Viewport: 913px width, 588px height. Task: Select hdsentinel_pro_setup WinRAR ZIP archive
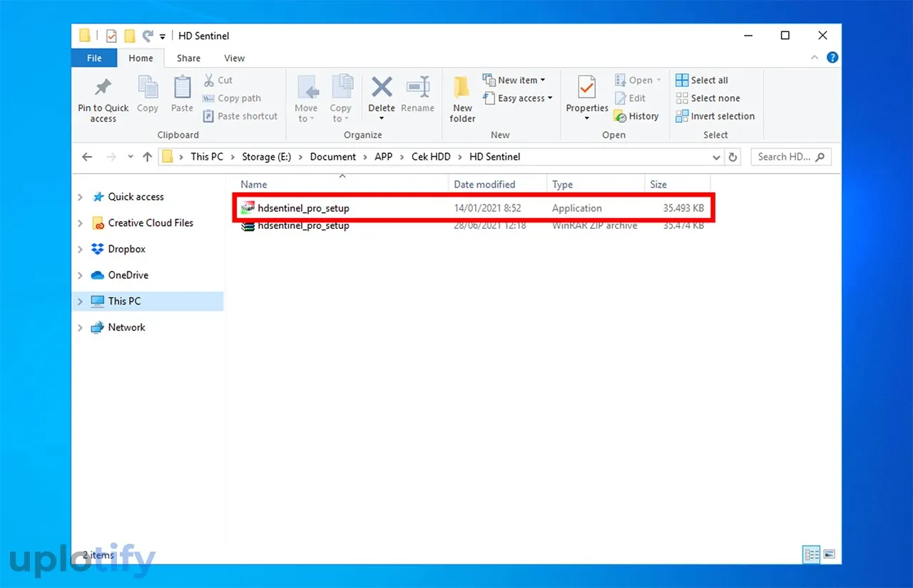point(474,226)
